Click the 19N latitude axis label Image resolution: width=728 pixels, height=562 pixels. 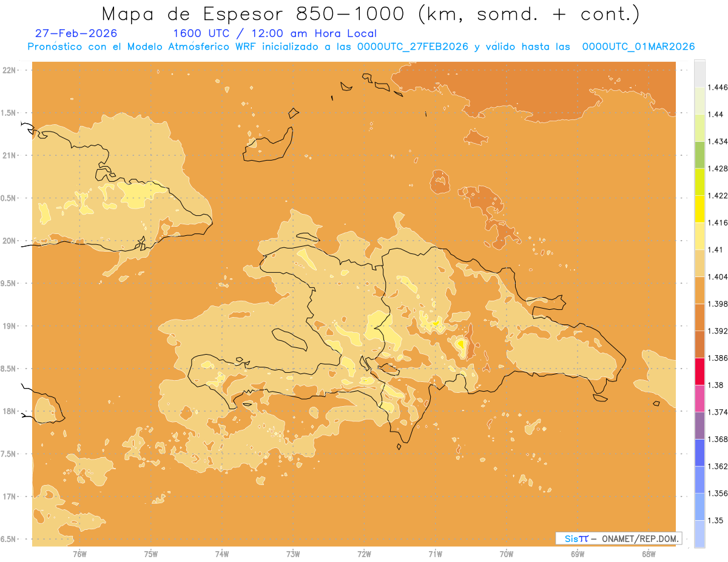click(x=8, y=326)
